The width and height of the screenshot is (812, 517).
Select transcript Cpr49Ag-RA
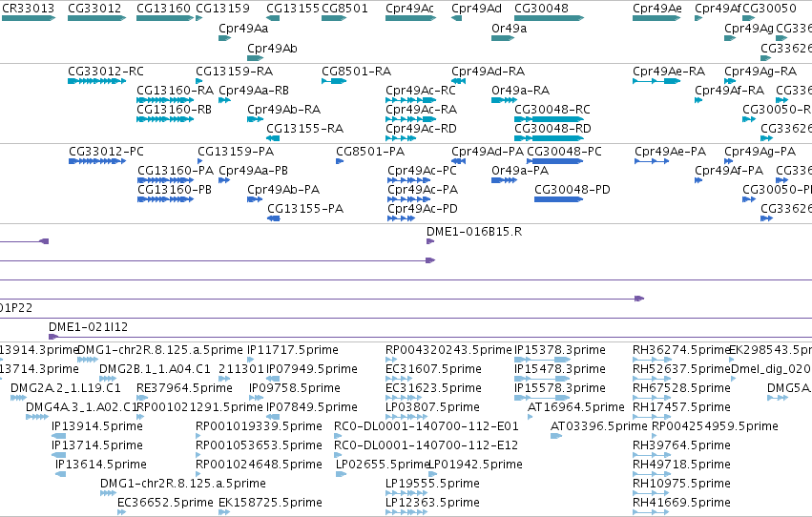click(760, 72)
